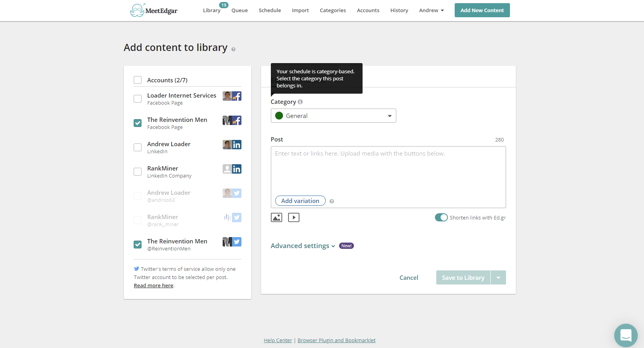Image resolution: width=644 pixels, height=348 pixels.
Task: Click the LinkedIn Company label under RankMiner
Action: 169,176
